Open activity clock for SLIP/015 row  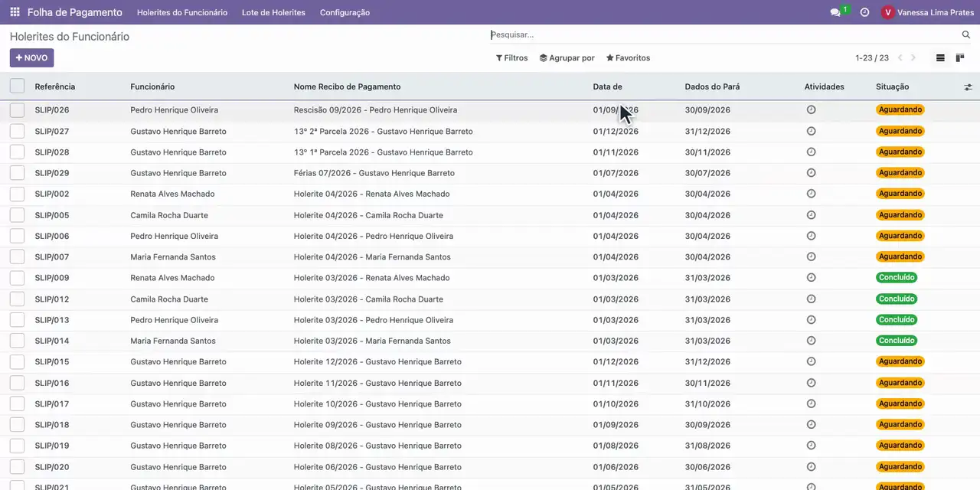pyautogui.click(x=812, y=361)
